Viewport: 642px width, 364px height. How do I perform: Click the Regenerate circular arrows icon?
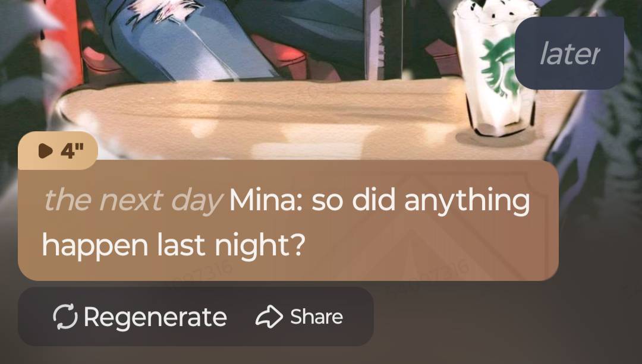click(x=65, y=316)
